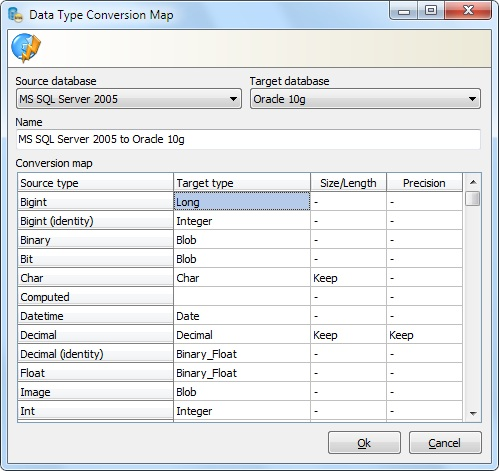This screenshot has height=471, width=499.
Task: Open the Source database dropdown
Action: 129,99
